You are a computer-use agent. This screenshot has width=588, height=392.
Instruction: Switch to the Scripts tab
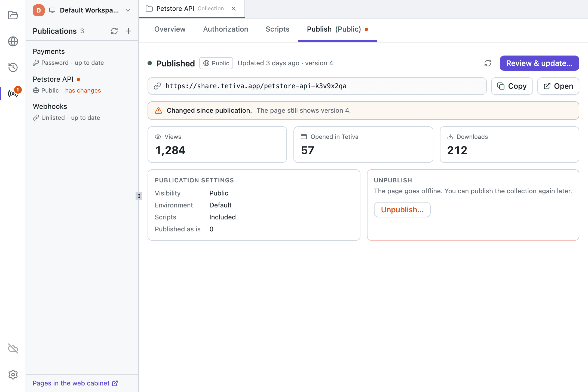click(277, 29)
